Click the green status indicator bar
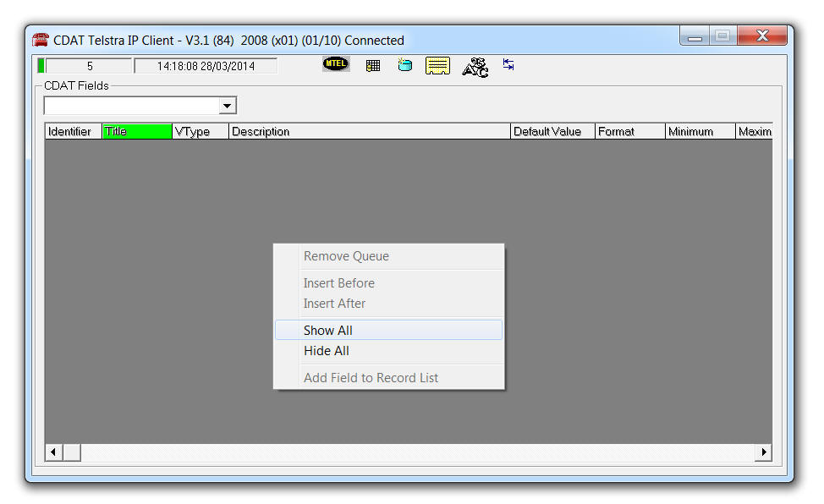This screenshot has width=824, height=504. pyautogui.click(x=41, y=65)
